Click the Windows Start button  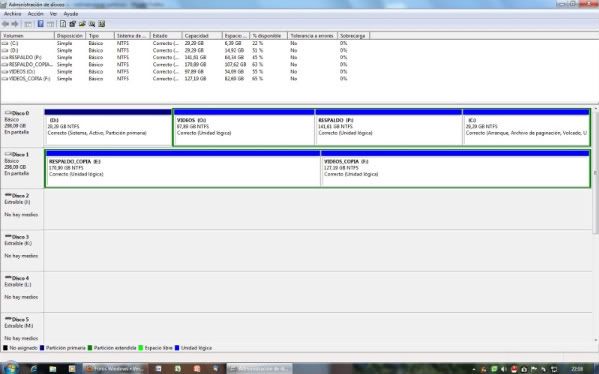[10, 368]
